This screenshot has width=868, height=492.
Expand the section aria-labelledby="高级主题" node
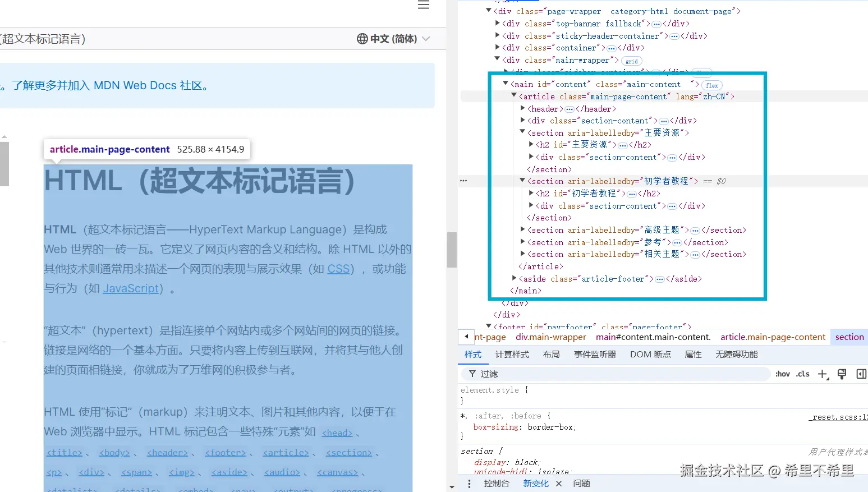(x=523, y=229)
